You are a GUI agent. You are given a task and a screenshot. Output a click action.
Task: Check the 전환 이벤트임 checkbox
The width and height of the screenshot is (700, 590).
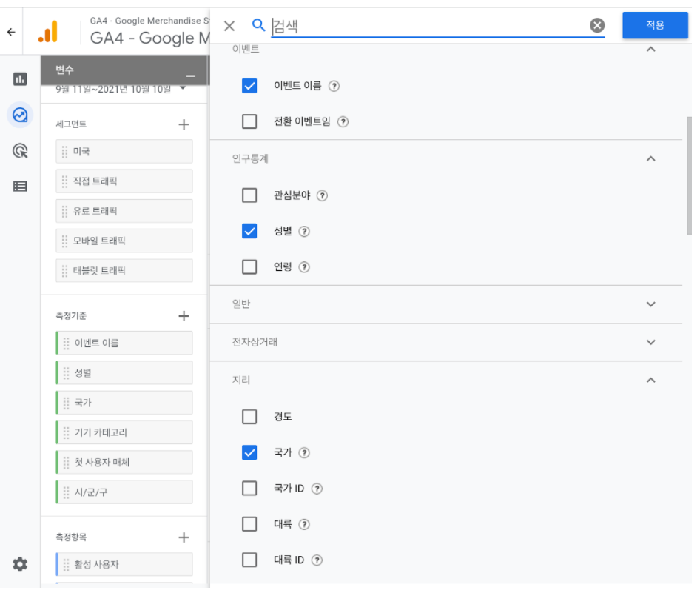[x=249, y=121]
